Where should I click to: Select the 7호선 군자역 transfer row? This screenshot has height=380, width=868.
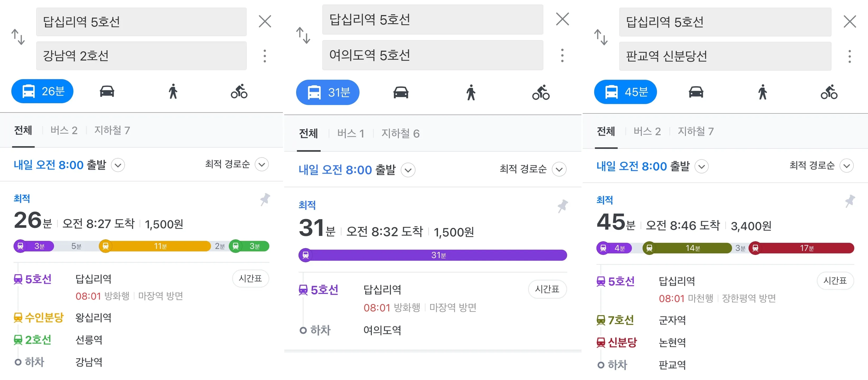point(641,320)
